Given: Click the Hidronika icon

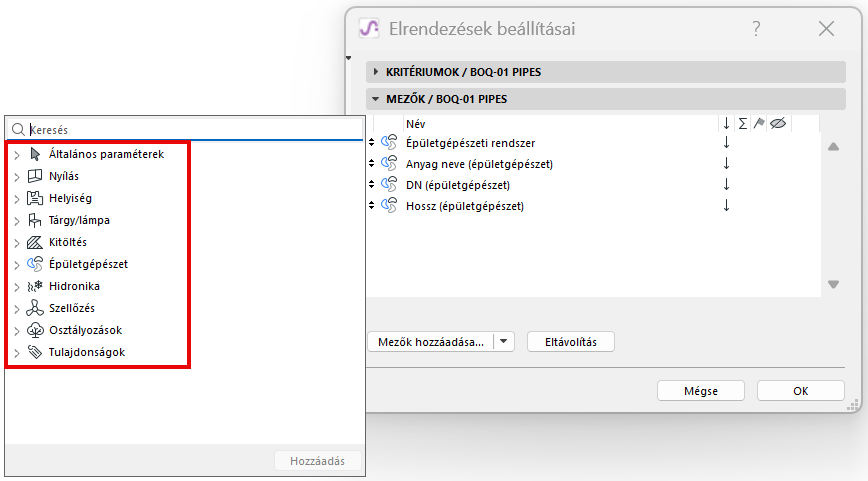Looking at the screenshot, I should 36,287.
